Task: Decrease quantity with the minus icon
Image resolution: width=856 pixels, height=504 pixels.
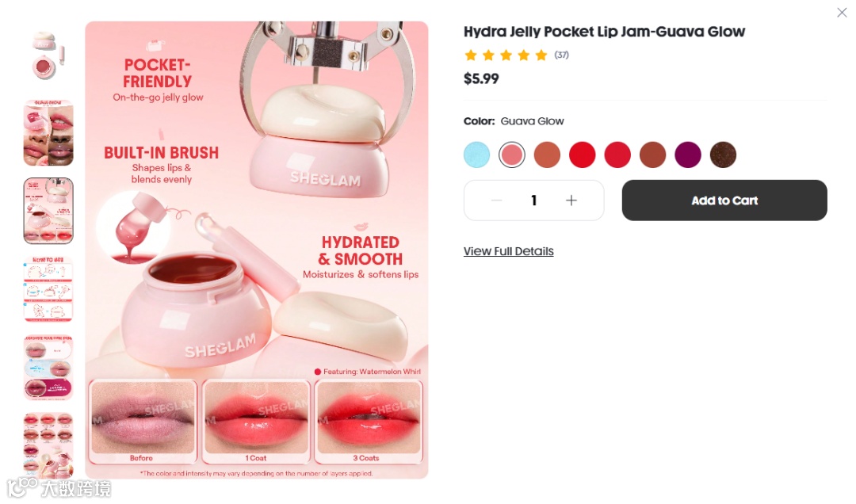Action: coord(496,200)
